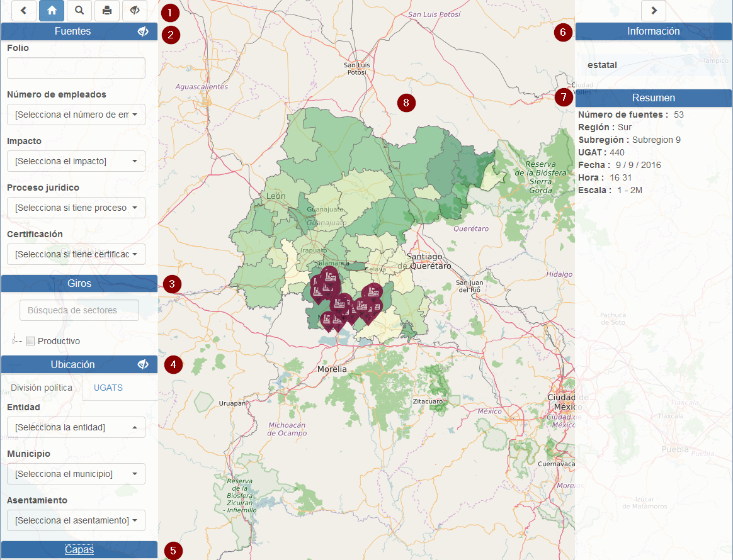Click the Hidalgo label on the map

point(559,274)
